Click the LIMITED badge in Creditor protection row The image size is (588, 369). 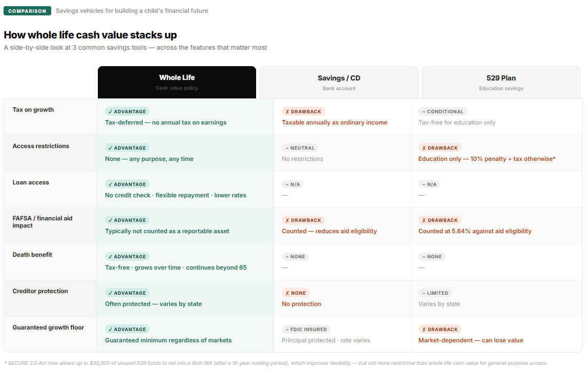pos(435,293)
